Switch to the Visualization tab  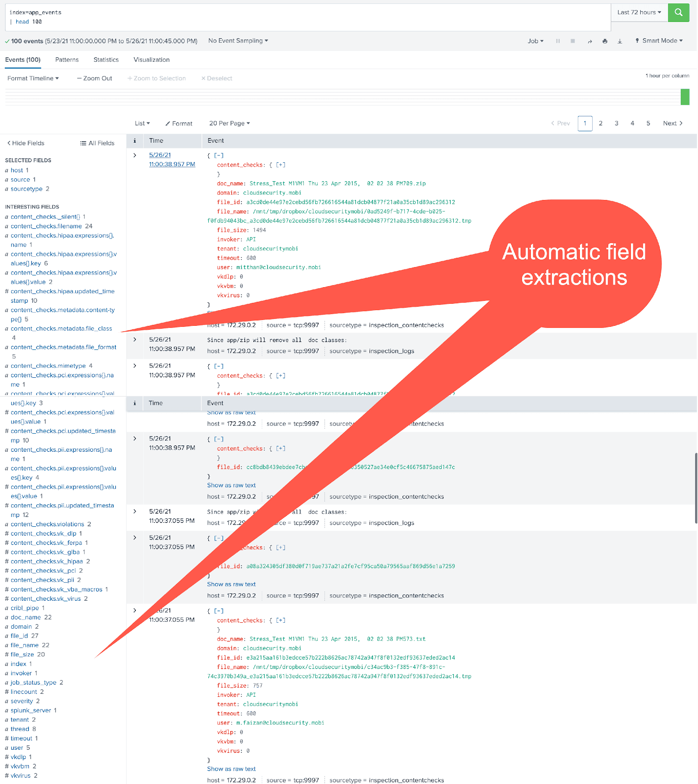click(151, 60)
